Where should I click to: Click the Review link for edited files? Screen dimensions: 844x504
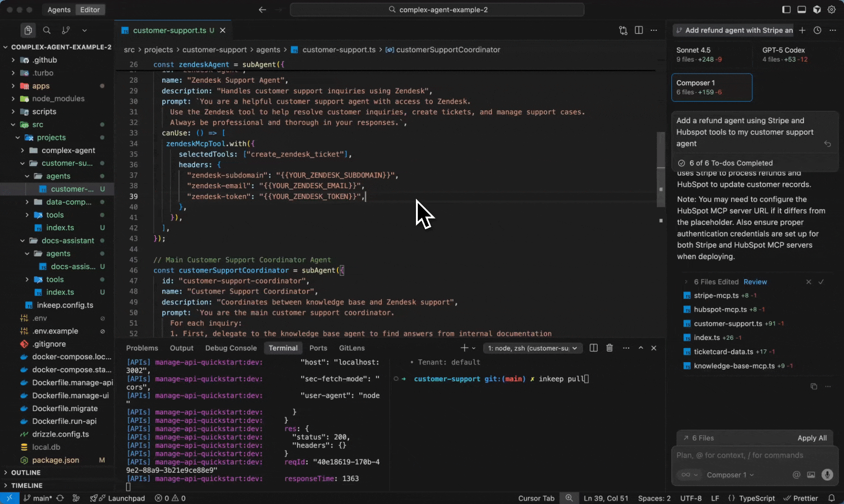(x=755, y=282)
